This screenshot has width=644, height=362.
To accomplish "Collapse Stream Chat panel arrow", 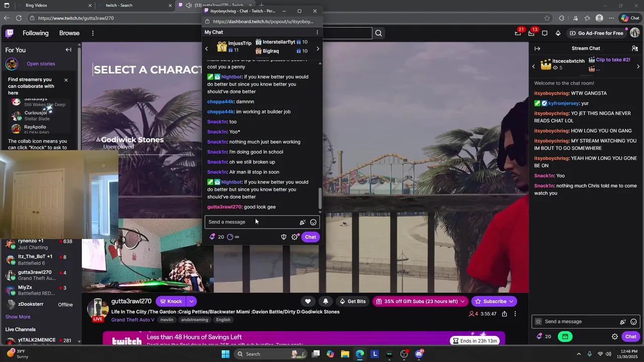I will click(537, 48).
